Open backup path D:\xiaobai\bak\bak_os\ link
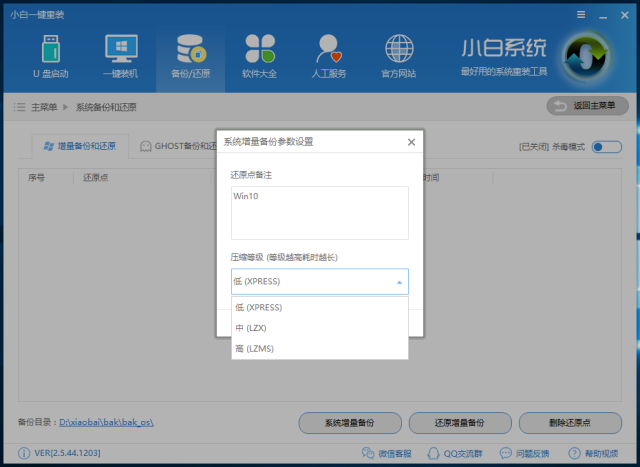This screenshot has width=640, height=467. tap(106, 422)
